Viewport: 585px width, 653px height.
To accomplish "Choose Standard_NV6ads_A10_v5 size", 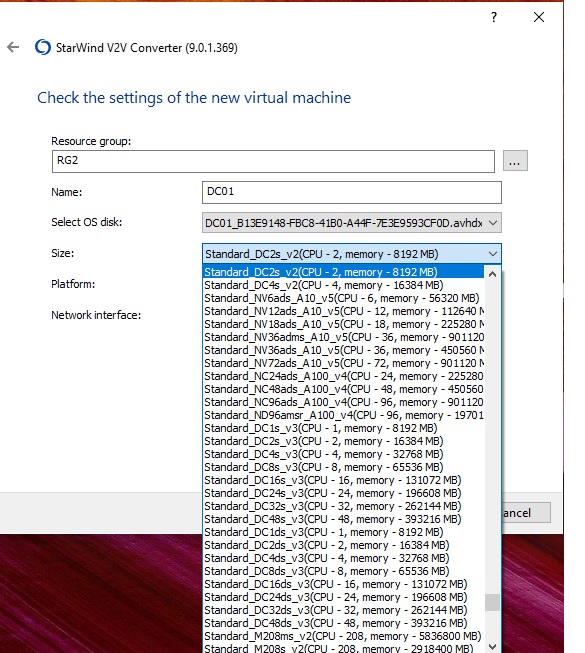I will [344, 298].
